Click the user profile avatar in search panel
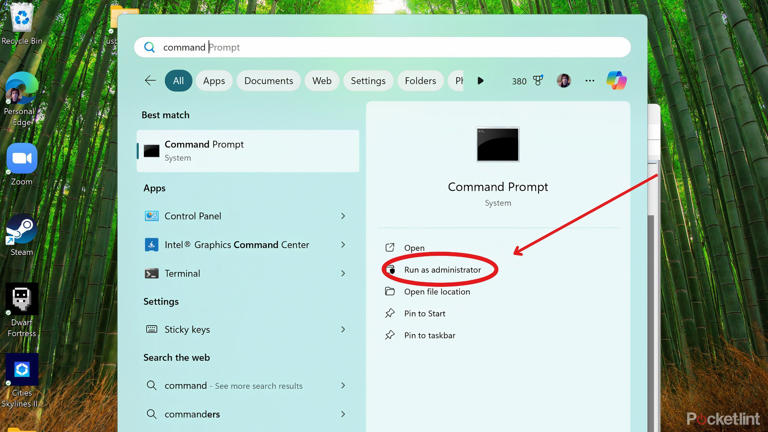 click(564, 80)
